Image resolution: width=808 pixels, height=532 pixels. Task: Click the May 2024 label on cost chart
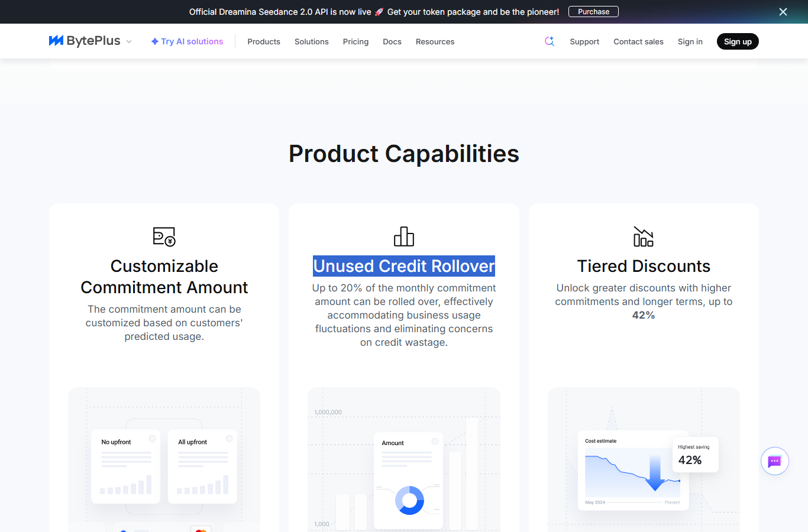[x=595, y=502]
